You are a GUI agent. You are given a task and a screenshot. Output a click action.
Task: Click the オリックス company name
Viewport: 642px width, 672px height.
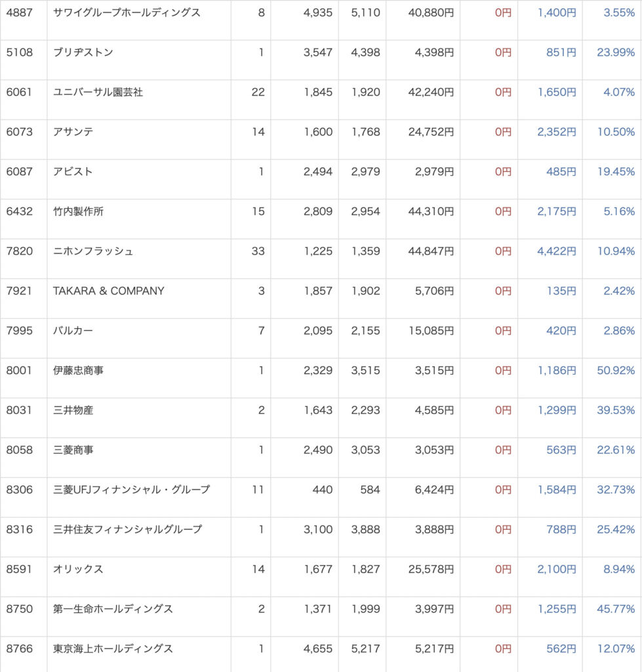(x=78, y=570)
